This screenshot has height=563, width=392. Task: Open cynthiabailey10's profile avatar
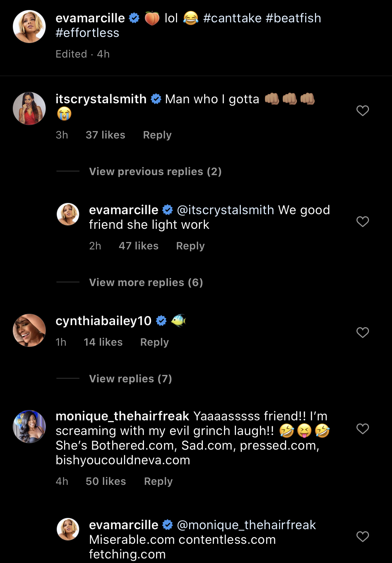[29, 330]
